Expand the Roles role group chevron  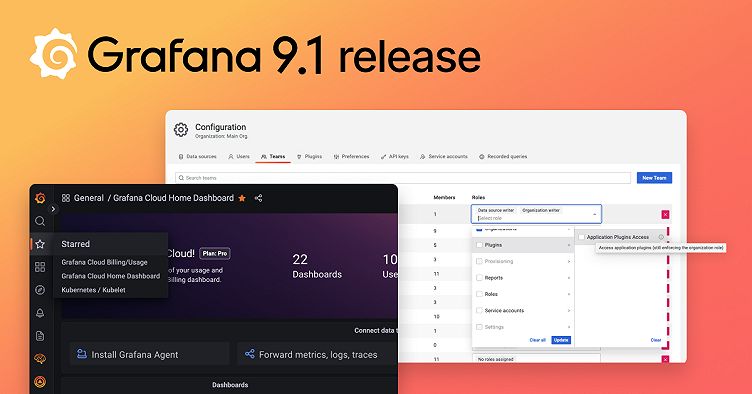pos(569,294)
